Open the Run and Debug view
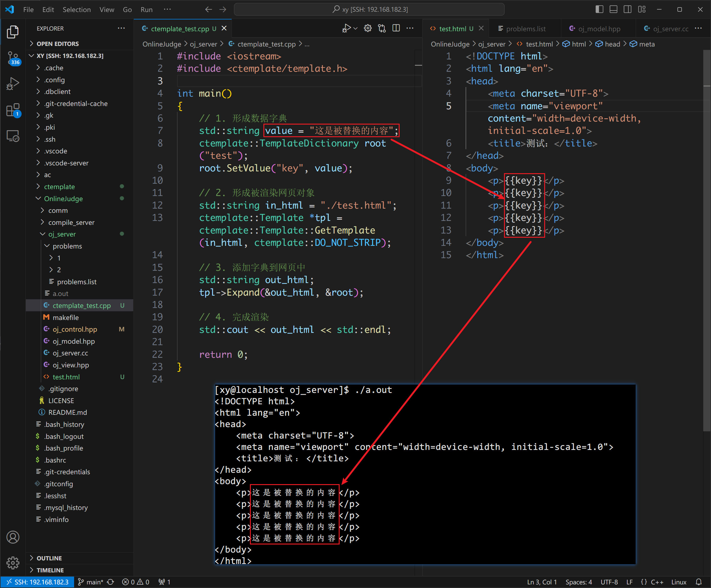 [x=13, y=84]
